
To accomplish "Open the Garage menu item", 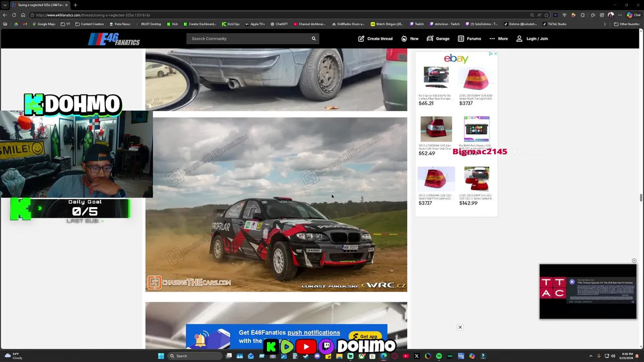I will [438, 39].
